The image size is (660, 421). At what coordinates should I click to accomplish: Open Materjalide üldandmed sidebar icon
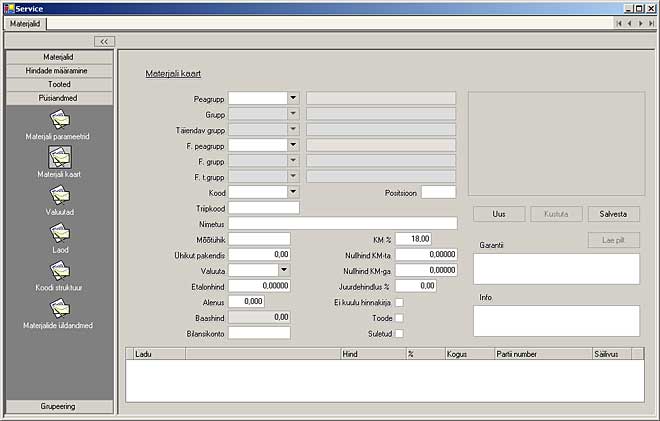(x=59, y=309)
